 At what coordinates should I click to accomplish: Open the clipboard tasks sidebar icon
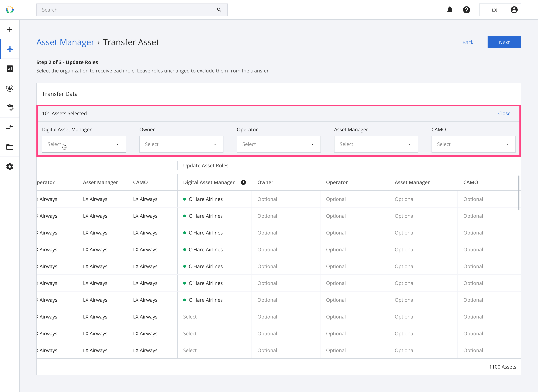(x=10, y=108)
